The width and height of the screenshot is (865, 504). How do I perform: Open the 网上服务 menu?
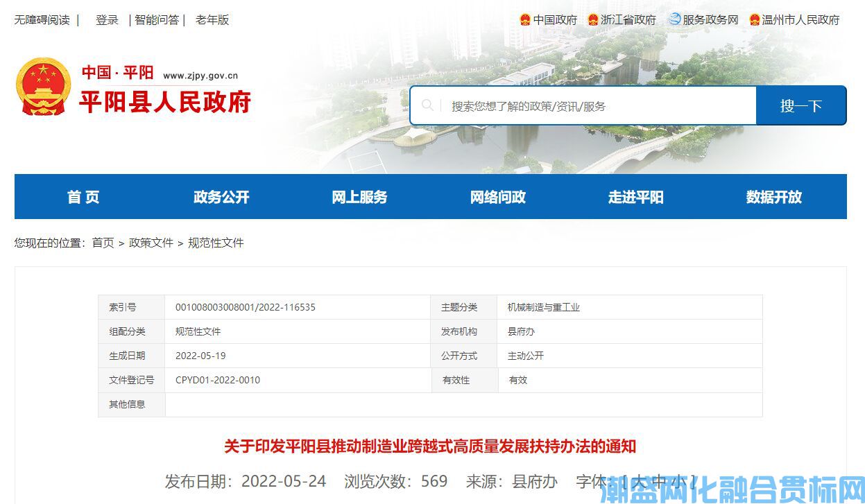tap(359, 197)
